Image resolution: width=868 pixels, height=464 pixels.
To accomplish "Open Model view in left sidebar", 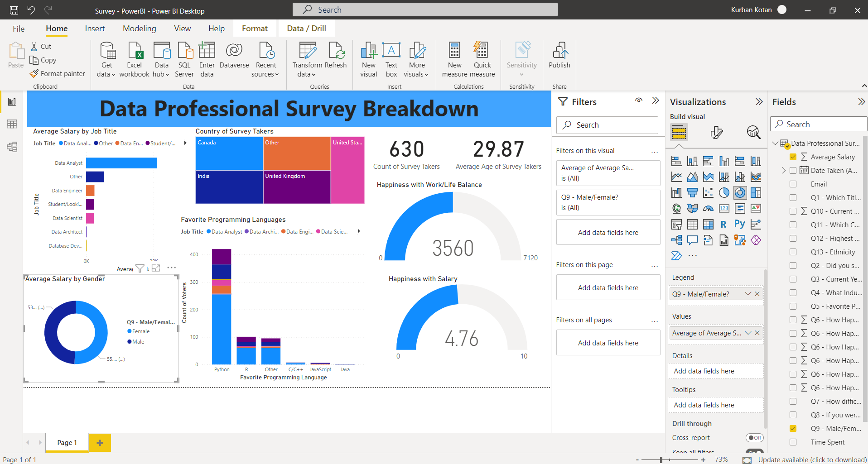I will point(12,147).
